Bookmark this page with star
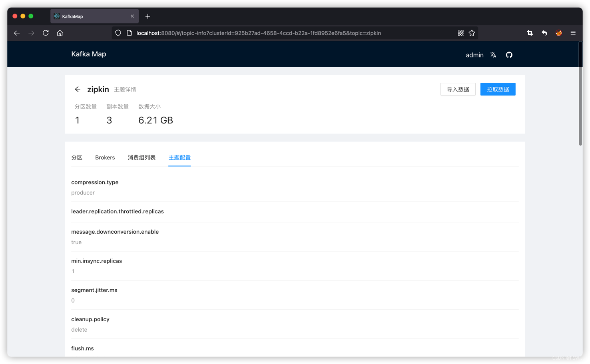590x364 pixels. click(472, 33)
